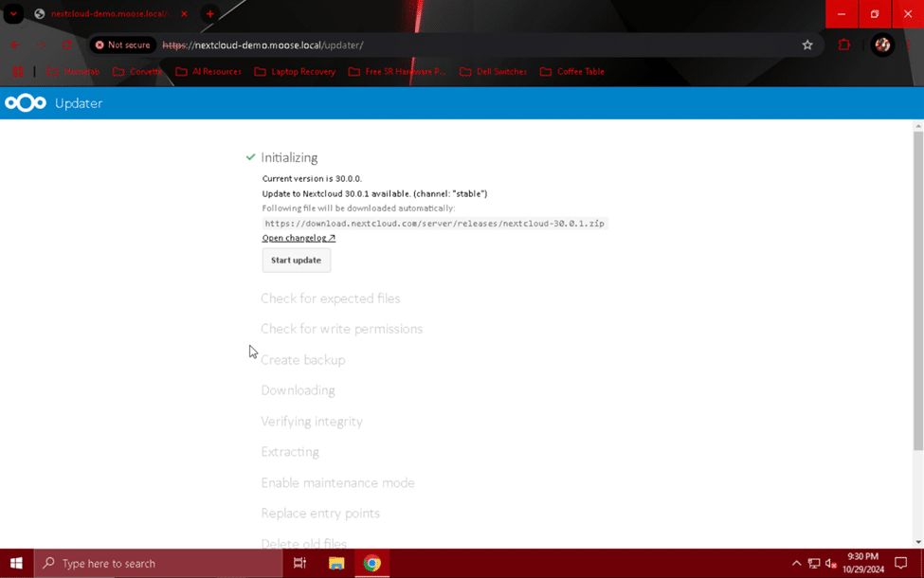This screenshot has width=924, height=578.
Task: Click the page vertical scrollbar thumb
Action: pos(918,291)
